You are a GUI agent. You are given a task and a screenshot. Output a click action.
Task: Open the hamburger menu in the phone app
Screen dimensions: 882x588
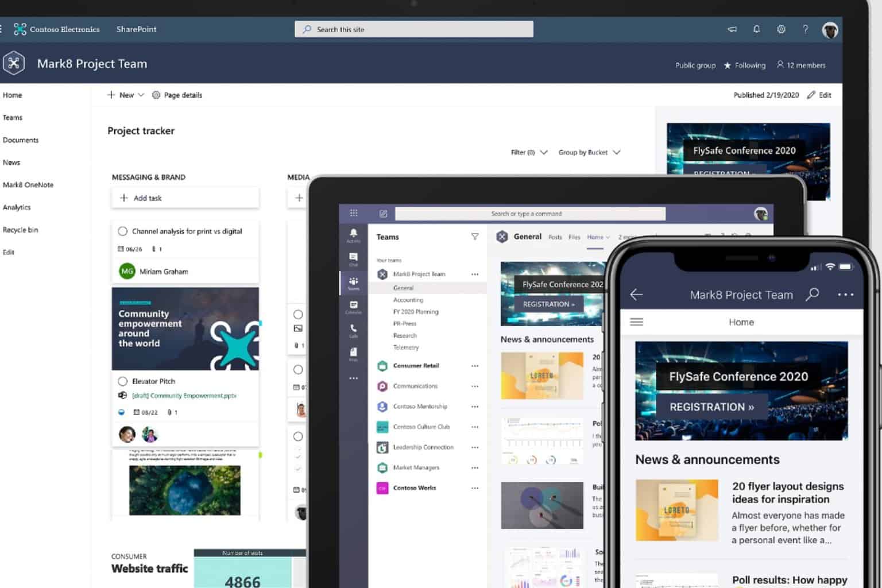click(x=636, y=322)
